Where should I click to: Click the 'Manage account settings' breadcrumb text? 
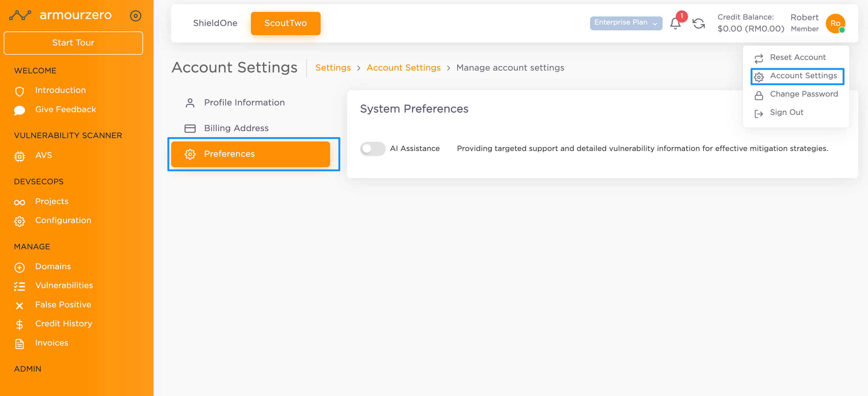pyautogui.click(x=510, y=68)
